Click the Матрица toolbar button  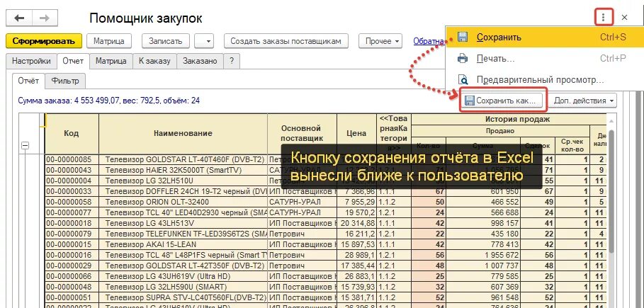pos(109,41)
